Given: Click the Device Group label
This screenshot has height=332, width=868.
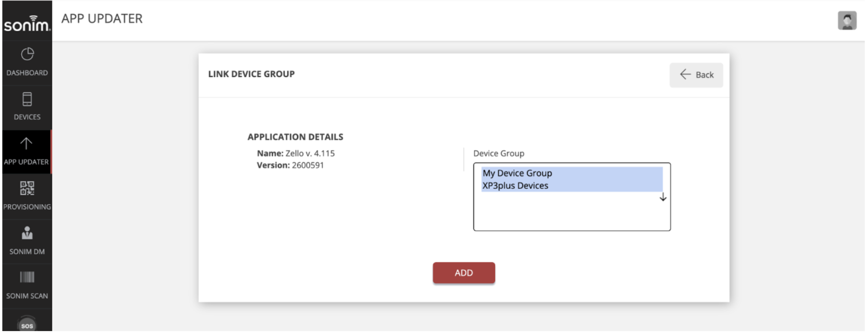Looking at the screenshot, I should click(499, 154).
